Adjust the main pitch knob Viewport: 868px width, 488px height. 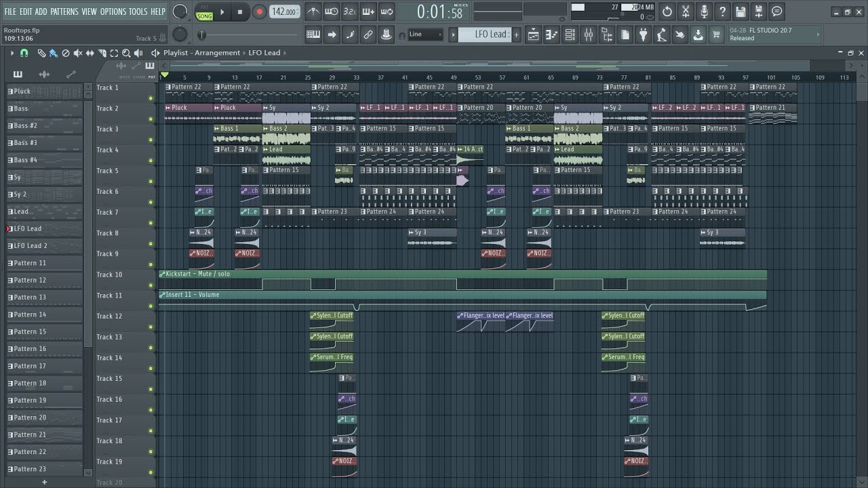pos(180,35)
